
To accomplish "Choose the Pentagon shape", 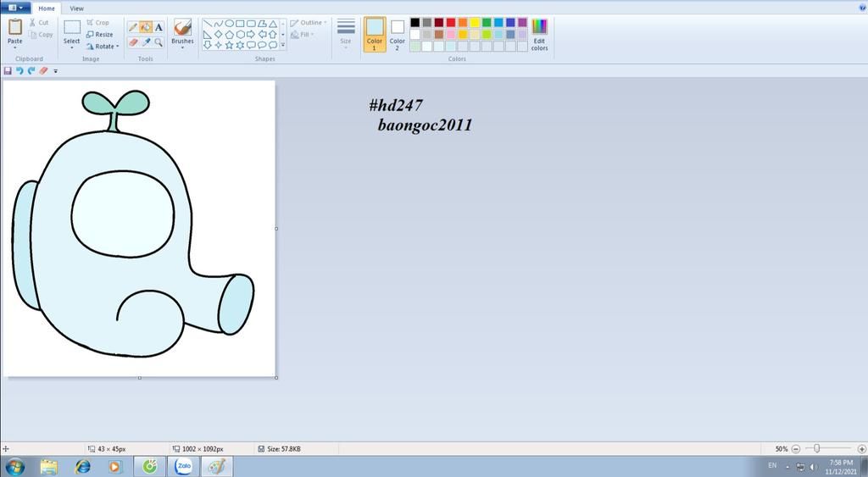I will (229, 34).
